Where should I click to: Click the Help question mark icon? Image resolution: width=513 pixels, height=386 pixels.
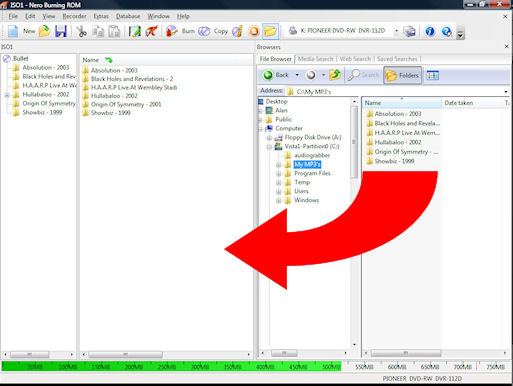click(446, 31)
